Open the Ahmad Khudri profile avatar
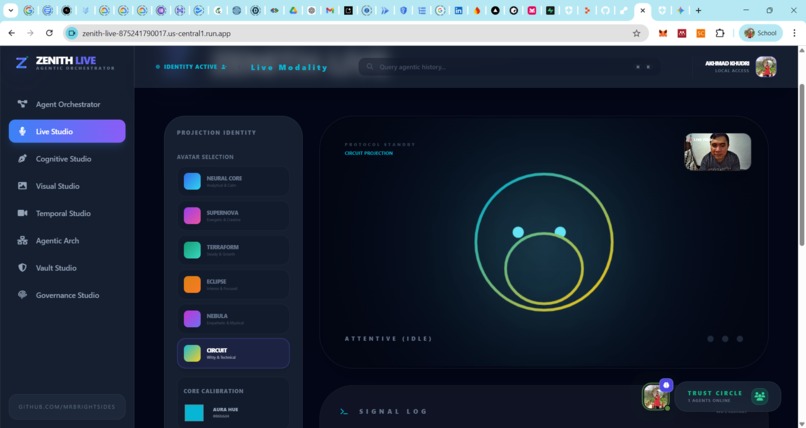Viewport: 806px width, 428px height. pos(766,67)
